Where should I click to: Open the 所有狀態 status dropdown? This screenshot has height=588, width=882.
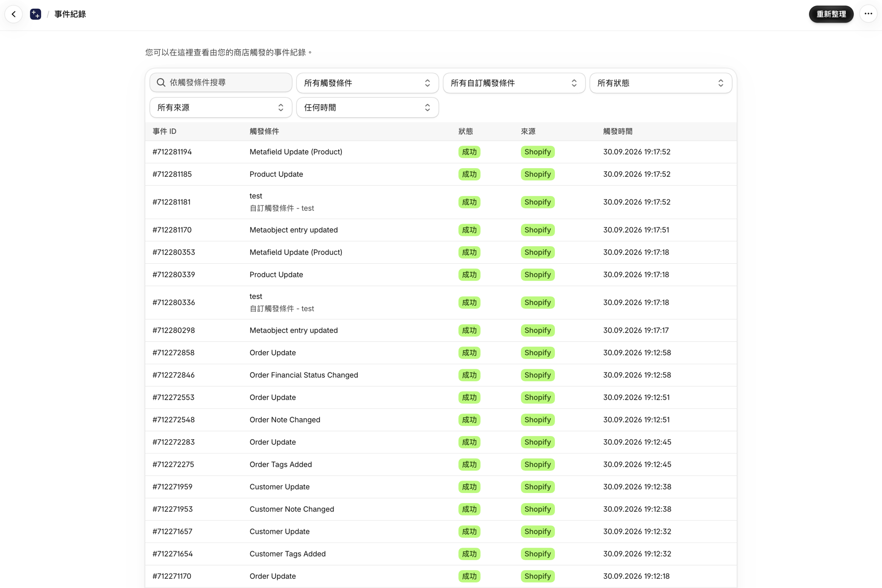click(661, 83)
